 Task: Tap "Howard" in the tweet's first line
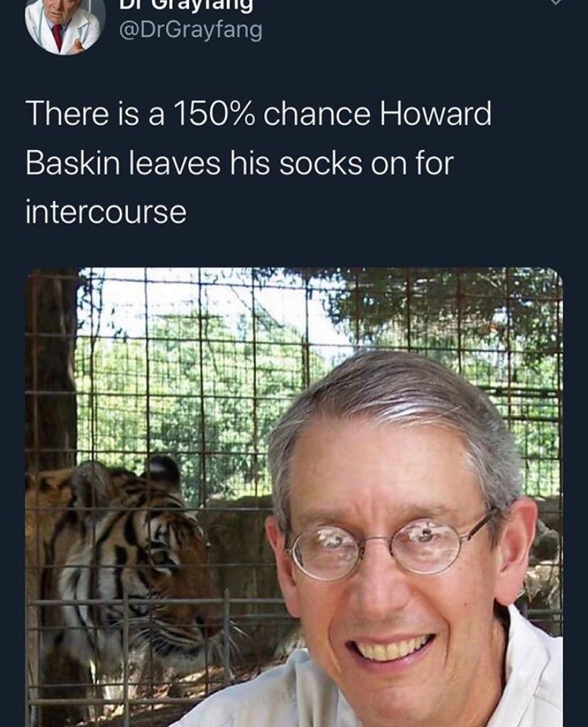[x=435, y=114]
